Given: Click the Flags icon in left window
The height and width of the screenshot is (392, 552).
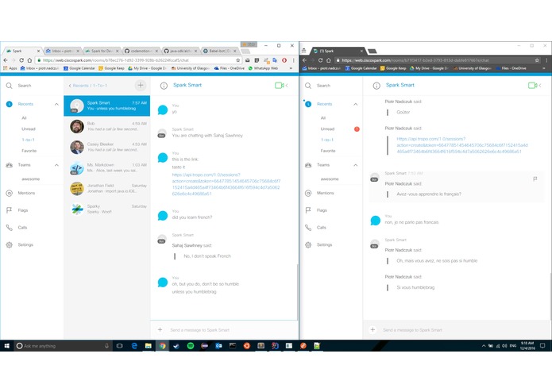Looking at the screenshot, I should point(10,210).
